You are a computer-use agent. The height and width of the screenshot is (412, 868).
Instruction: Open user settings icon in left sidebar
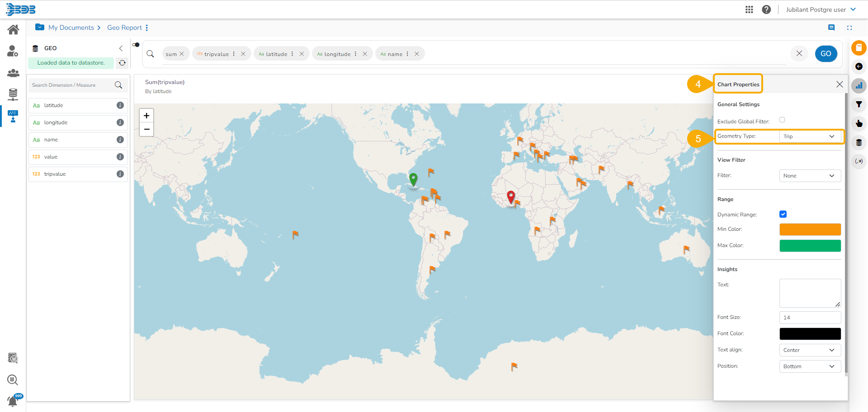pyautogui.click(x=13, y=51)
